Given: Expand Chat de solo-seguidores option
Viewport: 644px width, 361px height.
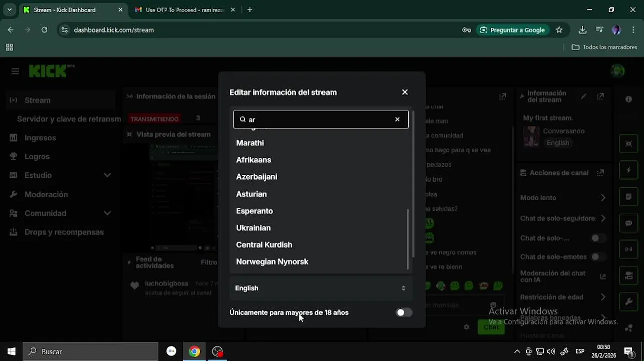Looking at the screenshot, I should click(x=603, y=218).
